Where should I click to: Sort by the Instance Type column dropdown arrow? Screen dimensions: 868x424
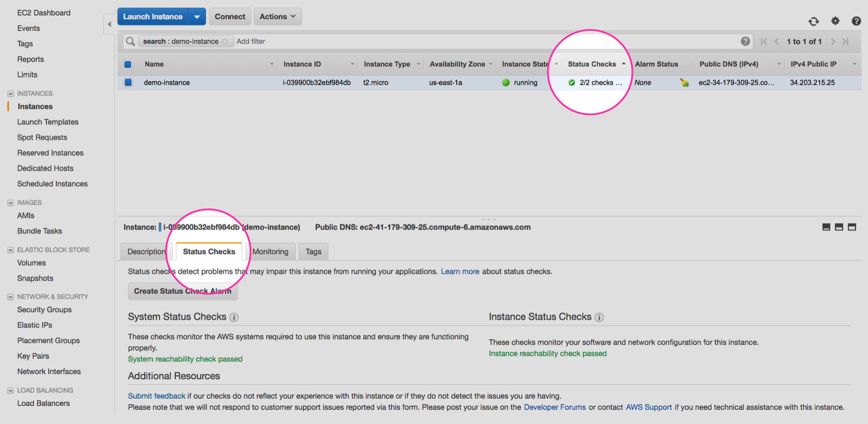pyautogui.click(x=418, y=64)
